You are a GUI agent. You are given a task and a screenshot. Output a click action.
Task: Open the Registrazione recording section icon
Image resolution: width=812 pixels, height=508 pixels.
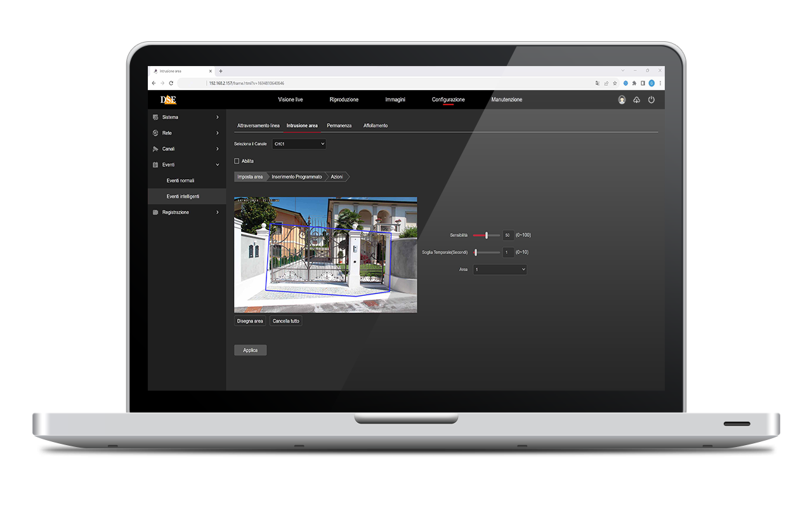click(154, 212)
